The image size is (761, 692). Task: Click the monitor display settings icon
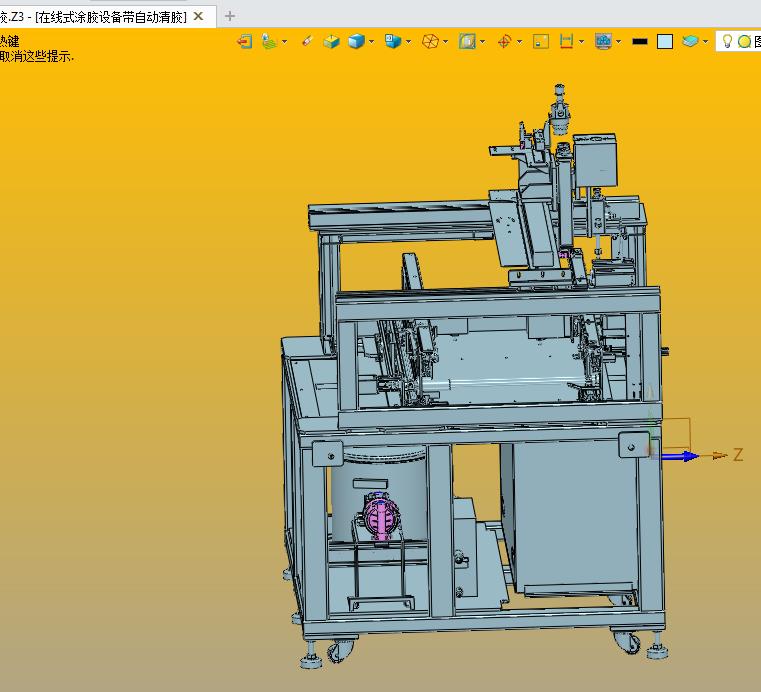click(603, 42)
